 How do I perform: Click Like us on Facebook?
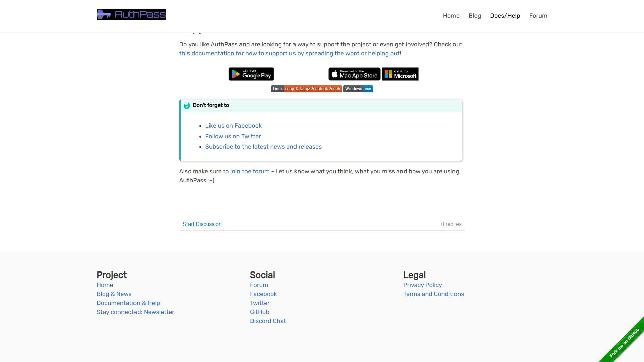tap(233, 126)
